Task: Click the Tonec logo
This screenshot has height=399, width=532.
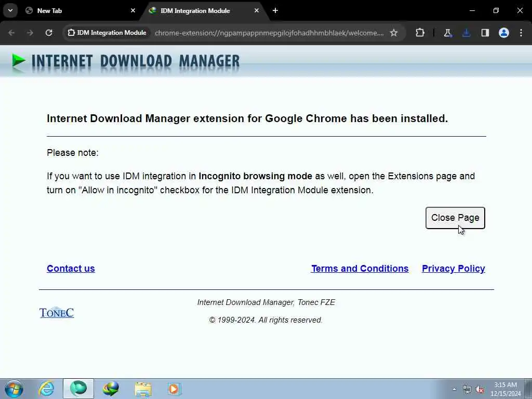Action: click(57, 312)
